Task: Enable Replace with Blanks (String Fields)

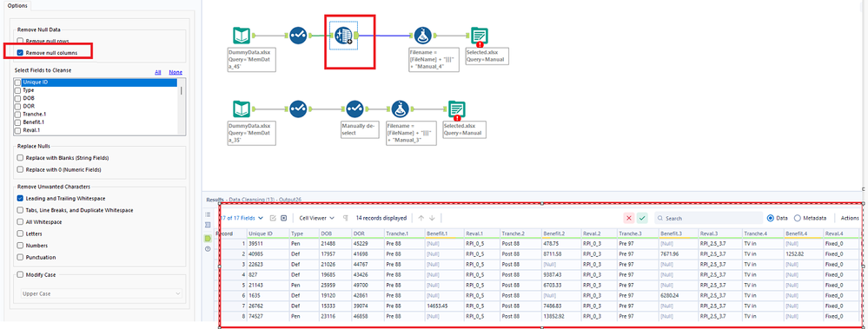Action: tap(21, 158)
